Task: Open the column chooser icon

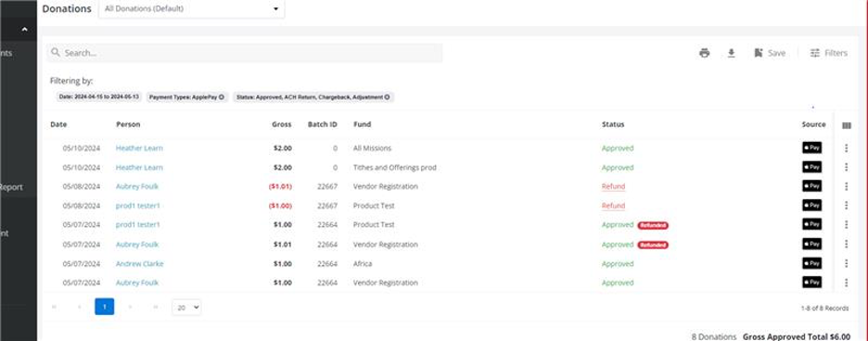Action: click(847, 126)
